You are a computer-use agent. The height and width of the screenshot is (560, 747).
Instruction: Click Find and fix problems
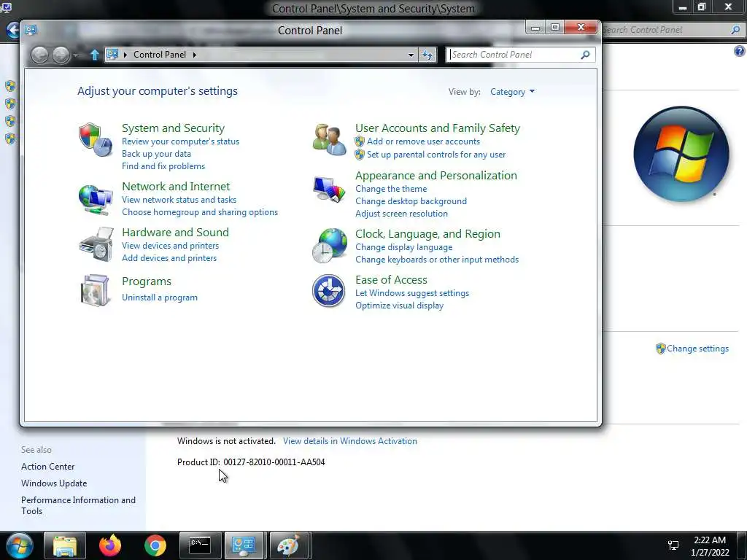coord(163,166)
